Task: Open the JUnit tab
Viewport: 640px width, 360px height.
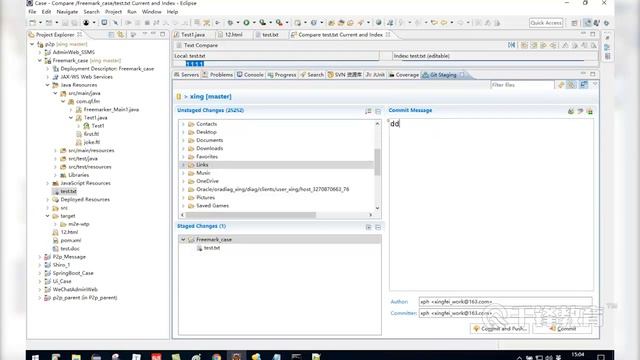Action: tap(375, 75)
